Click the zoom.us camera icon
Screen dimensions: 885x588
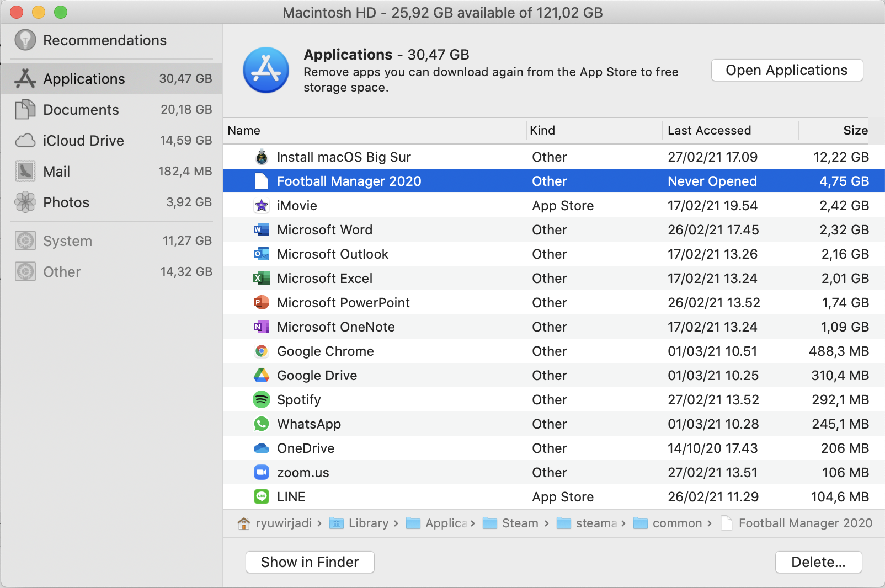point(262,472)
